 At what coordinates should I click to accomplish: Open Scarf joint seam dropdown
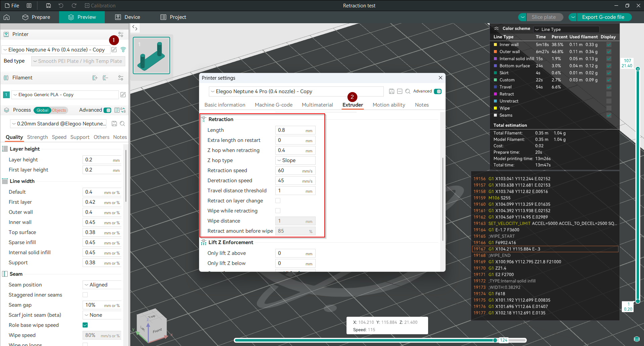(x=102, y=315)
